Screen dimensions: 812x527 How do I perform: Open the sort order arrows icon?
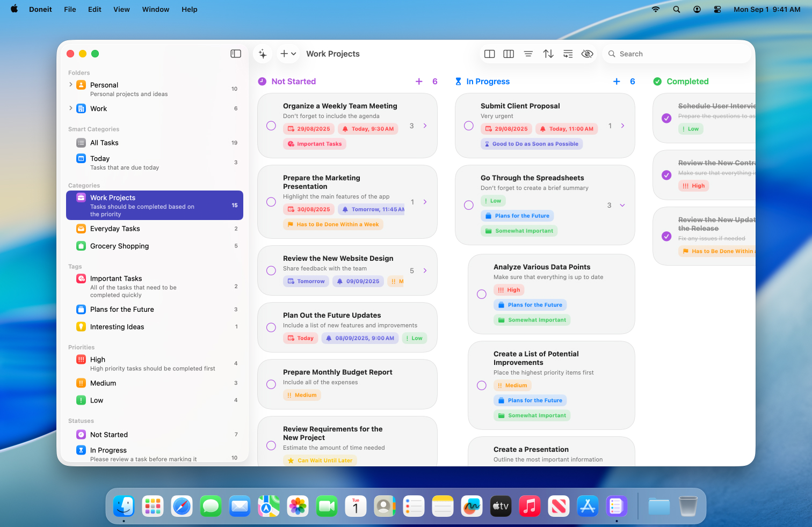pyautogui.click(x=548, y=54)
